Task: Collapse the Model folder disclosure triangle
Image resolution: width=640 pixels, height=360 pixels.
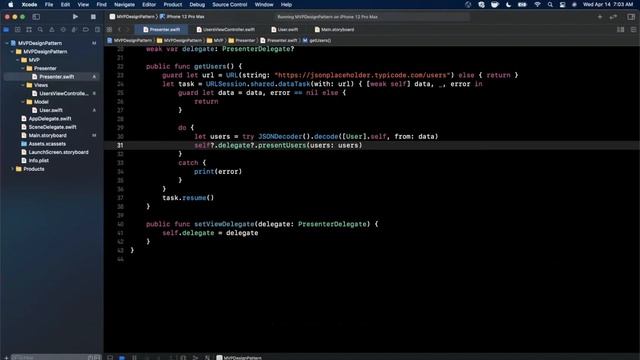Action: pyautogui.click(x=23, y=102)
